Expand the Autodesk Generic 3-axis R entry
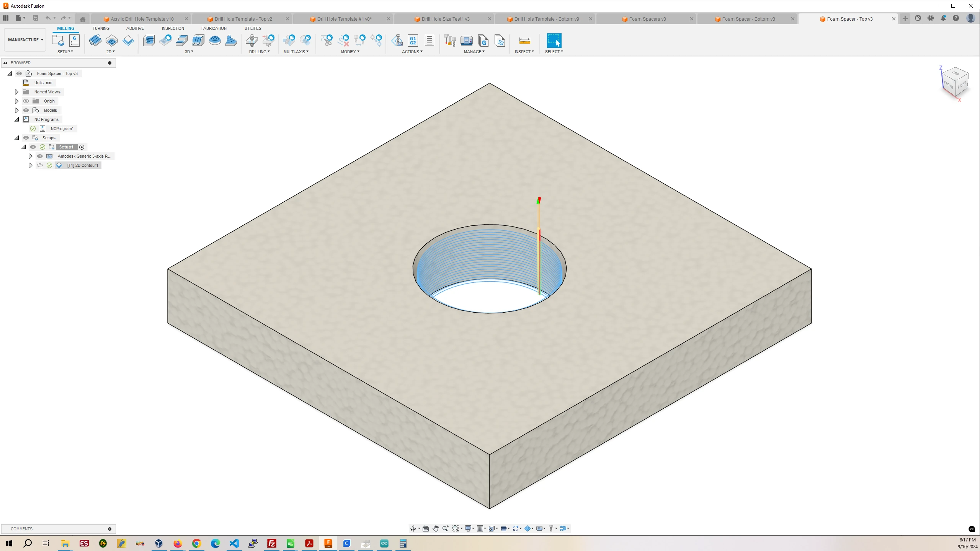 [x=29, y=156]
